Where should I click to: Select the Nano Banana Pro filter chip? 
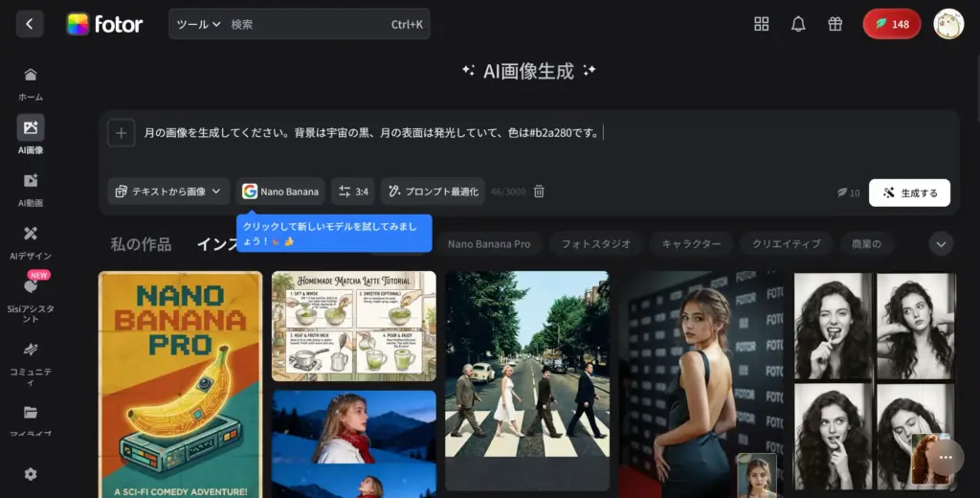[489, 244]
